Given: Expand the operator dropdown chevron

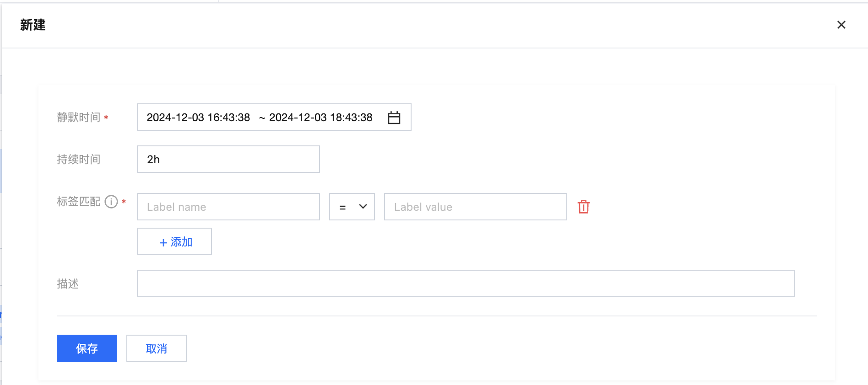Looking at the screenshot, I should 363,207.
